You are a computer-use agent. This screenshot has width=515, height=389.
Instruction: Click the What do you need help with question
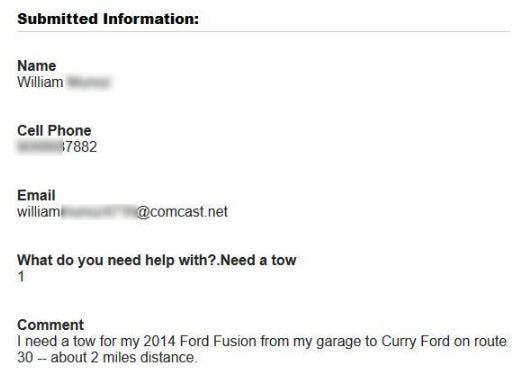pyautogui.click(x=117, y=260)
